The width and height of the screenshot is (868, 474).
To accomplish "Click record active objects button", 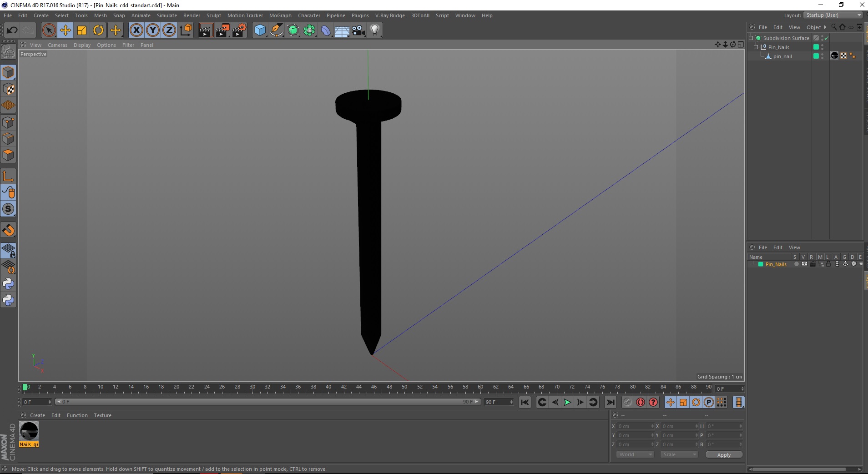I will (628, 402).
